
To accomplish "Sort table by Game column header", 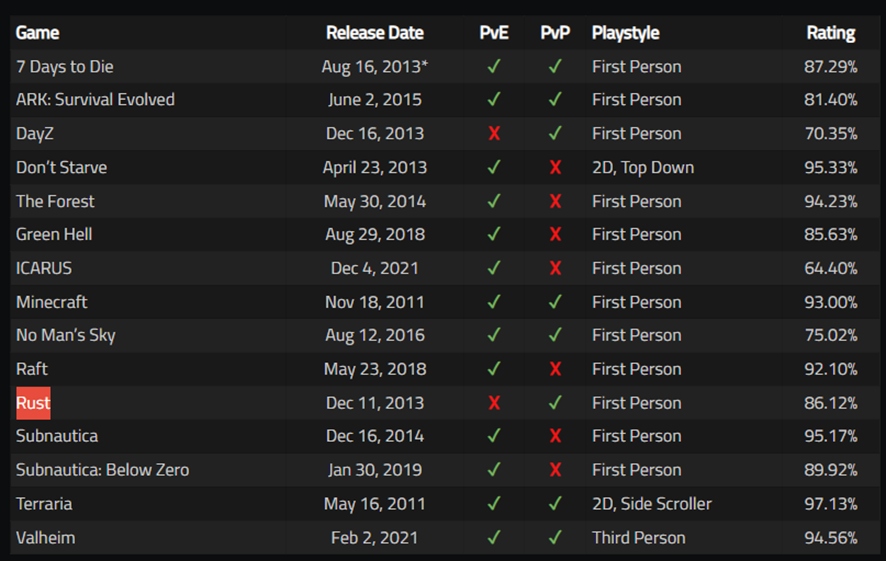I will [37, 33].
